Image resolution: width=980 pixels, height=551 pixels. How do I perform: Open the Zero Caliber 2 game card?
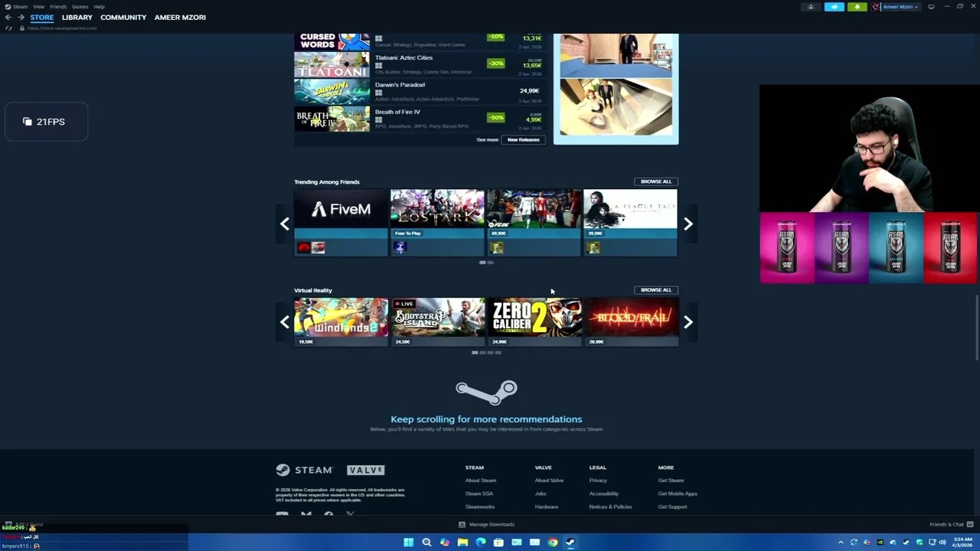point(534,322)
